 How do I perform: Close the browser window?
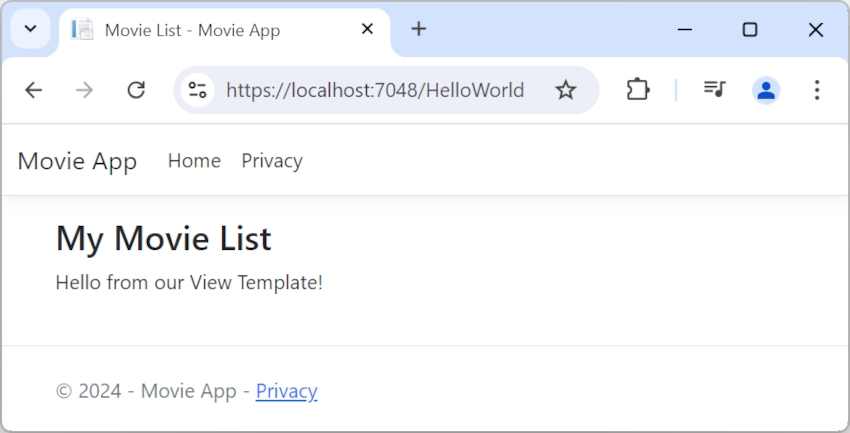coord(816,29)
